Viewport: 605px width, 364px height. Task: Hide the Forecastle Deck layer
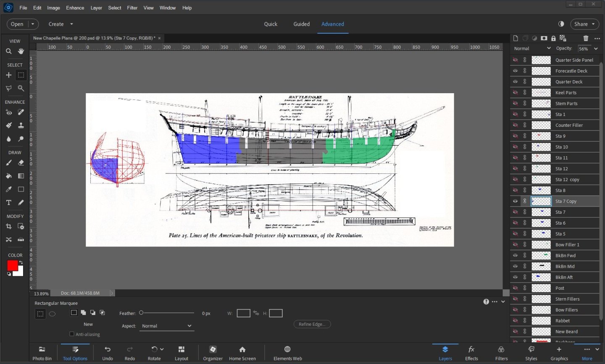point(516,71)
